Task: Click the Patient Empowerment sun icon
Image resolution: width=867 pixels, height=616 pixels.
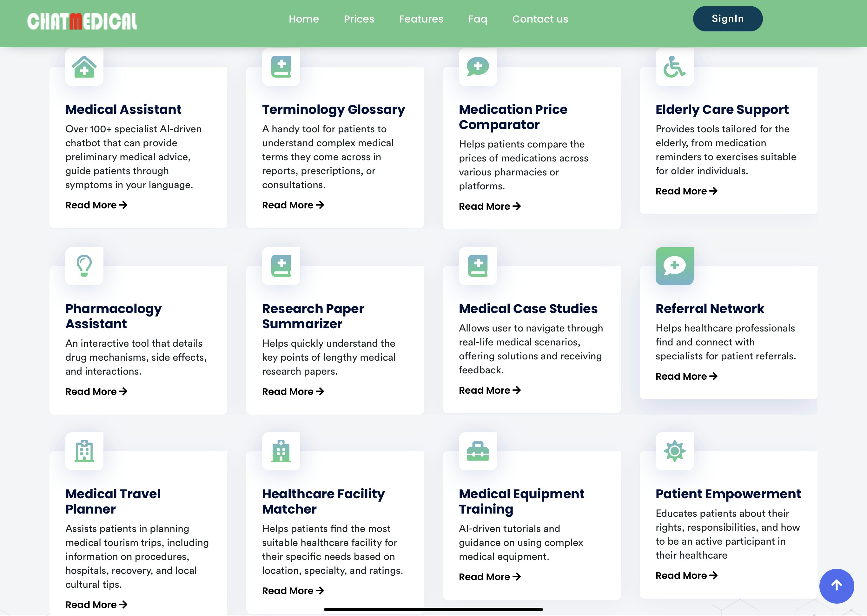Action: pyautogui.click(x=674, y=451)
